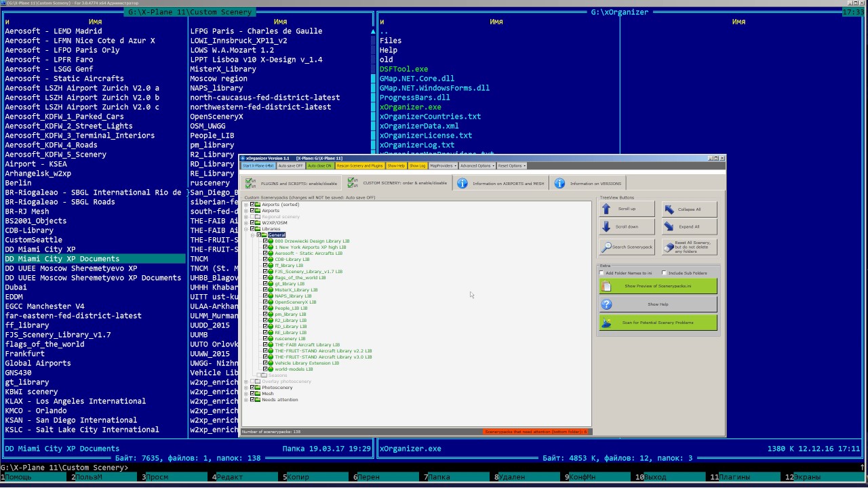The image size is (868, 488).
Task: Uncheck the THE-FAIB Aircraft Library LIB checkbox
Action: coord(265,344)
